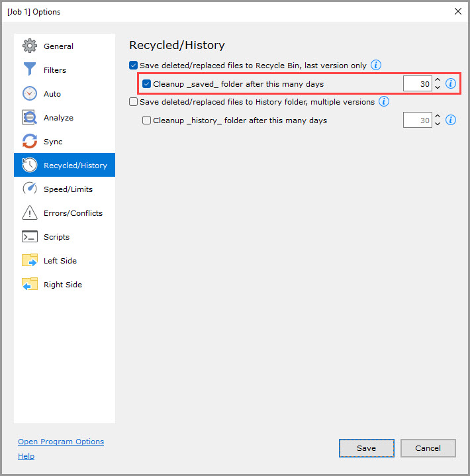Open the Sync arrows icon
The width and height of the screenshot is (470, 476).
tap(30, 142)
